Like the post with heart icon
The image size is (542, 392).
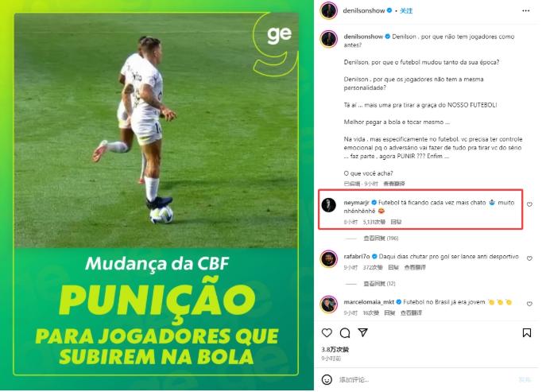point(327,333)
